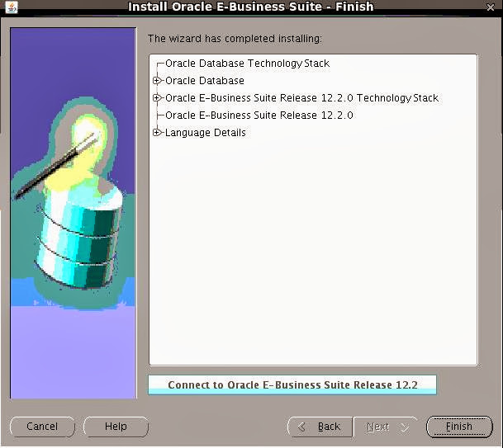Select Oracle Database Technology Stack row

pos(247,64)
